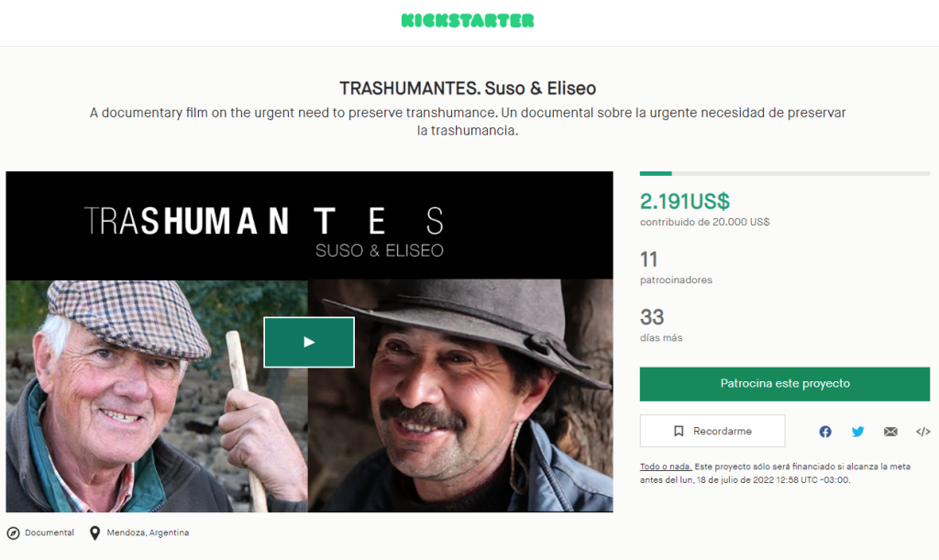Click the funding progress bar
Image resolution: width=939 pixels, height=560 pixels.
click(785, 173)
